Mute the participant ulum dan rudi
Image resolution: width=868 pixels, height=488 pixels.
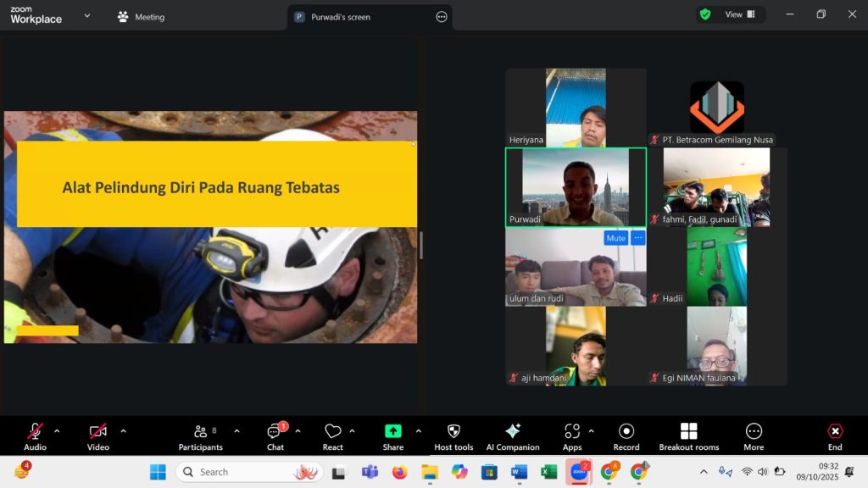click(616, 238)
